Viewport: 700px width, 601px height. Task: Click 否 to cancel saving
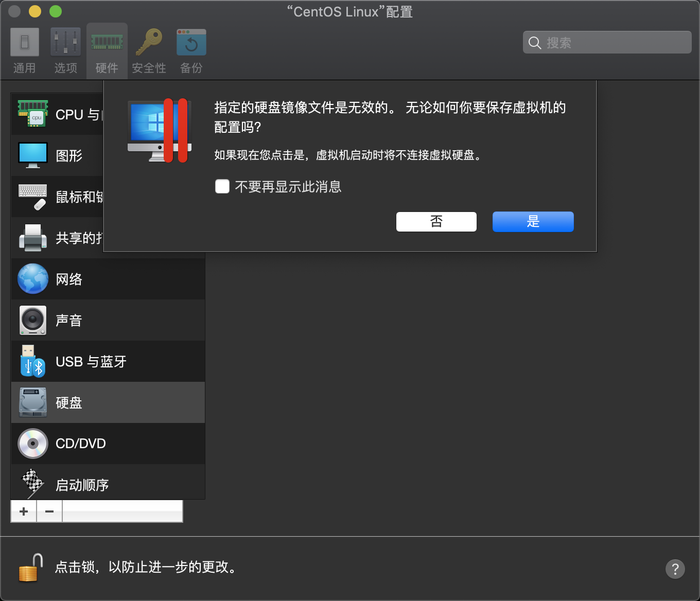tap(436, 221)
